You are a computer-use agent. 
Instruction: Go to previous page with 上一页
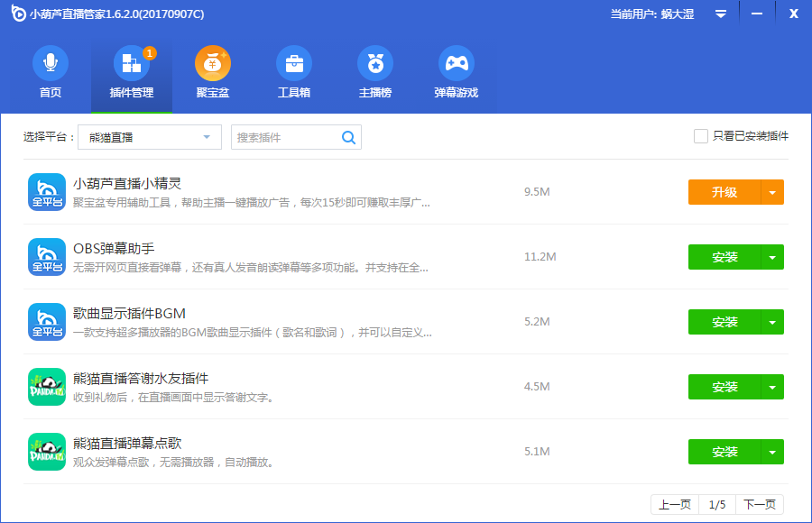pyautogui.click(x=675, y=505)
